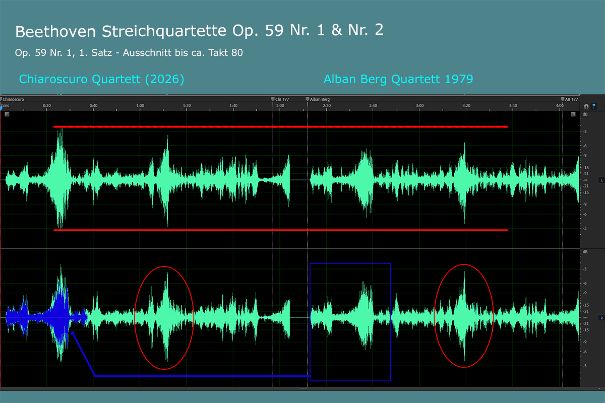Click the label 'Chiaroscuro Quartett (2026)'
This screenshot has width=605, height=403.
(102, 79)
